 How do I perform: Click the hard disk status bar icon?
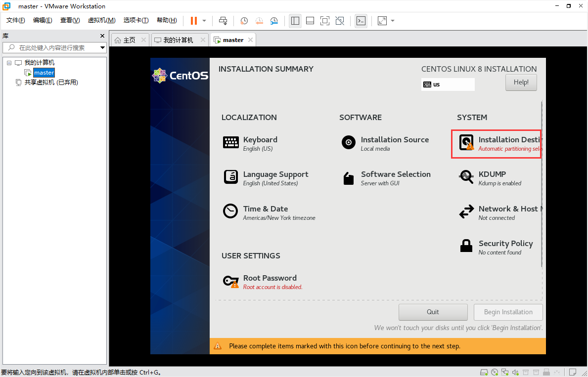[x=484, y=373]
